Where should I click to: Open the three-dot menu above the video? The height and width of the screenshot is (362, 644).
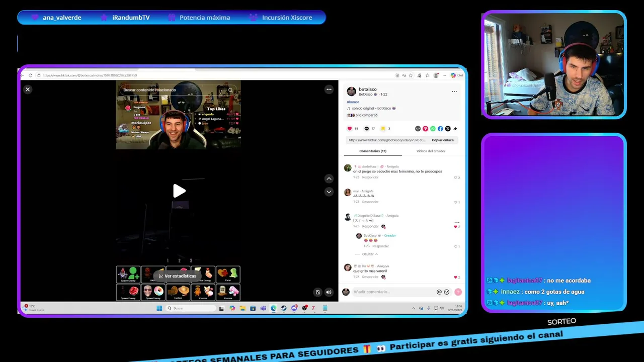pos(329,89)
